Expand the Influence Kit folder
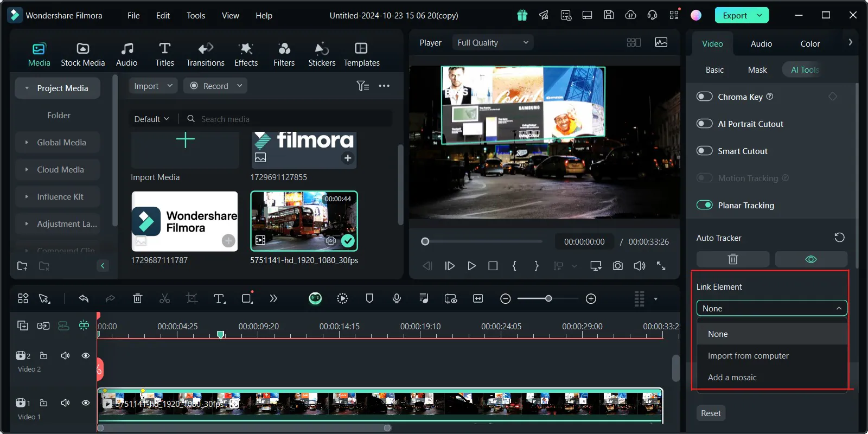 point(58,196)
